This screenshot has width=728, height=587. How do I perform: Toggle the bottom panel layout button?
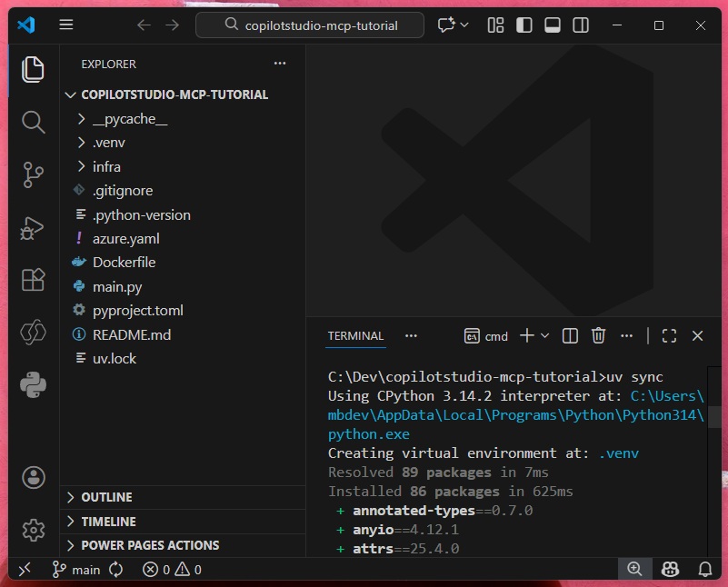[553, 25]
